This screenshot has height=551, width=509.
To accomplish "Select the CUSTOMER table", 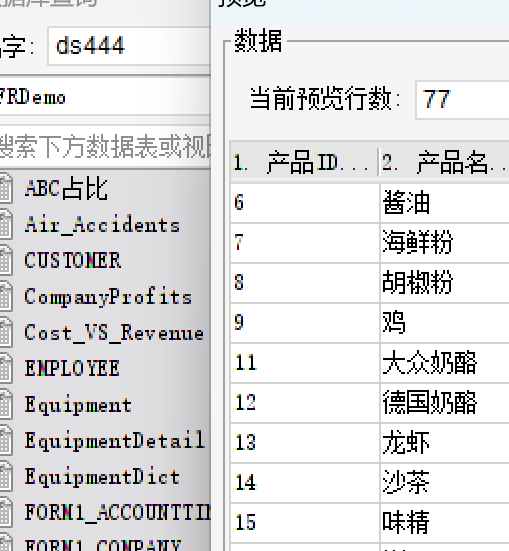I will pyautogui.click(x=73, y=261).
